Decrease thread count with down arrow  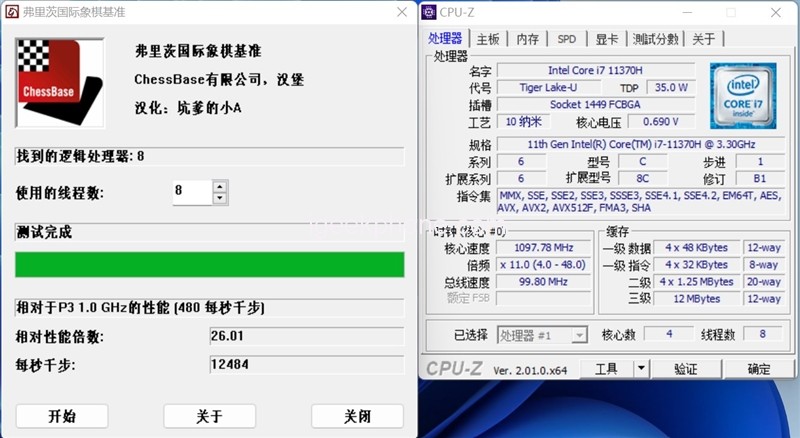tap(220, 197)
